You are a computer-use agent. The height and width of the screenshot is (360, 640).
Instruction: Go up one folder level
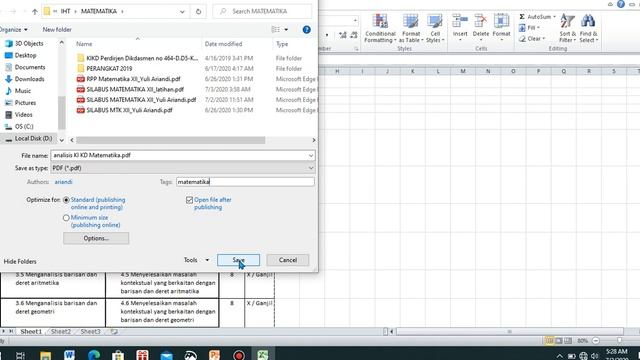[x=35, y=11]
